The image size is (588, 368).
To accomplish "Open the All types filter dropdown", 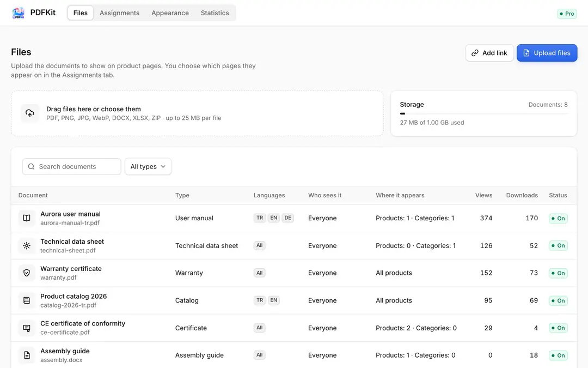I will 148,166.
